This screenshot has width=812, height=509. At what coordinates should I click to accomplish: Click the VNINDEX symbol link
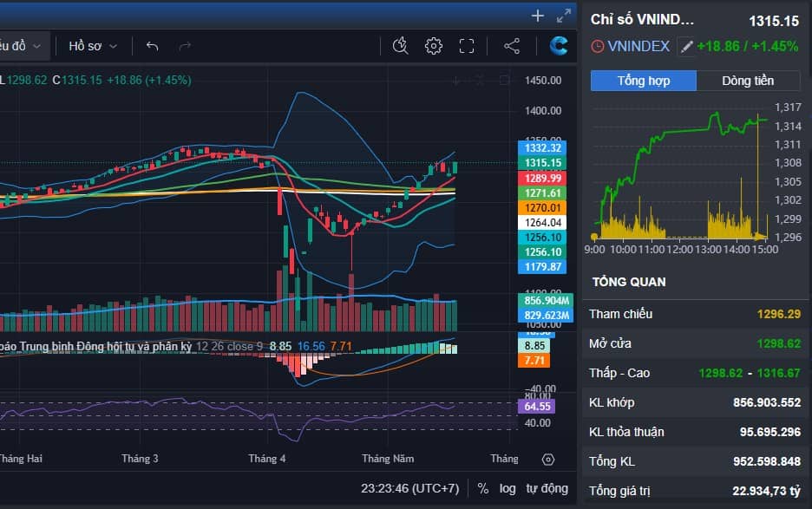tap(638, 47)
